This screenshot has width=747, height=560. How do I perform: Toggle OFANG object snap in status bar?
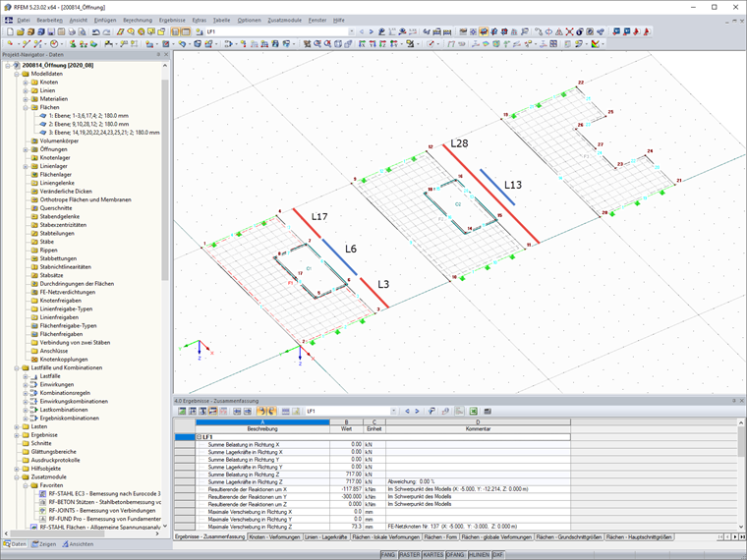tap(455, 555)
